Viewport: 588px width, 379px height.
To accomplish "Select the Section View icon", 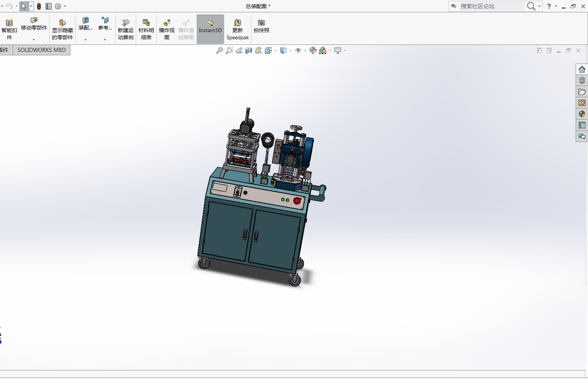I will (249, 50).
